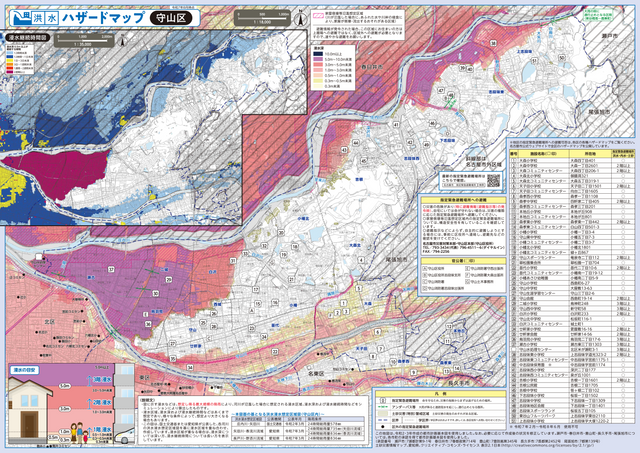Click the 3.0m–5.0m depth swatch

(318, 64)
